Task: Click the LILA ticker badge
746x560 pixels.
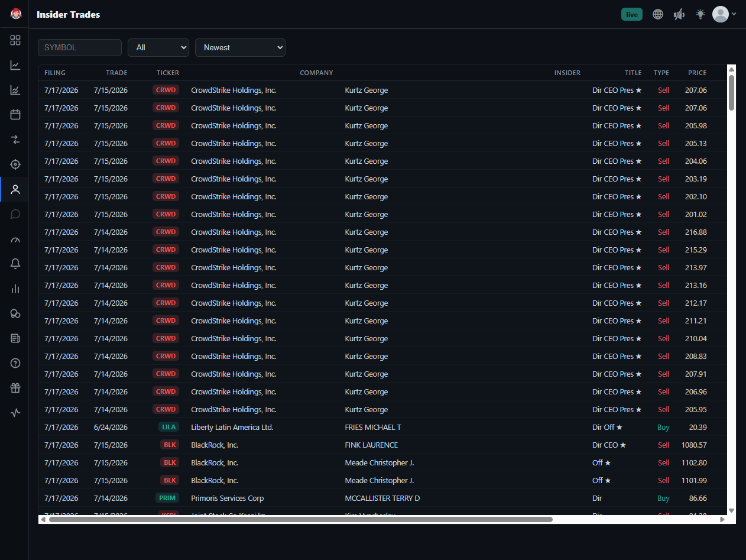Action: coord(168,427)
